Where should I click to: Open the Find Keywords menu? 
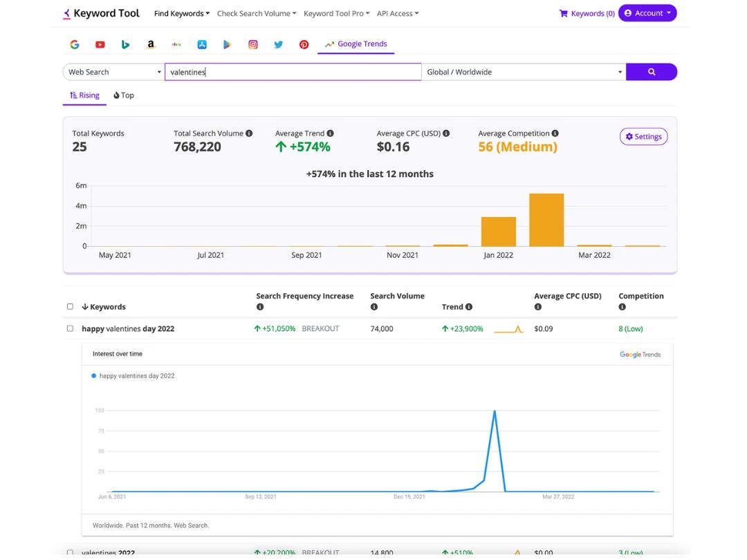(181, 12)
